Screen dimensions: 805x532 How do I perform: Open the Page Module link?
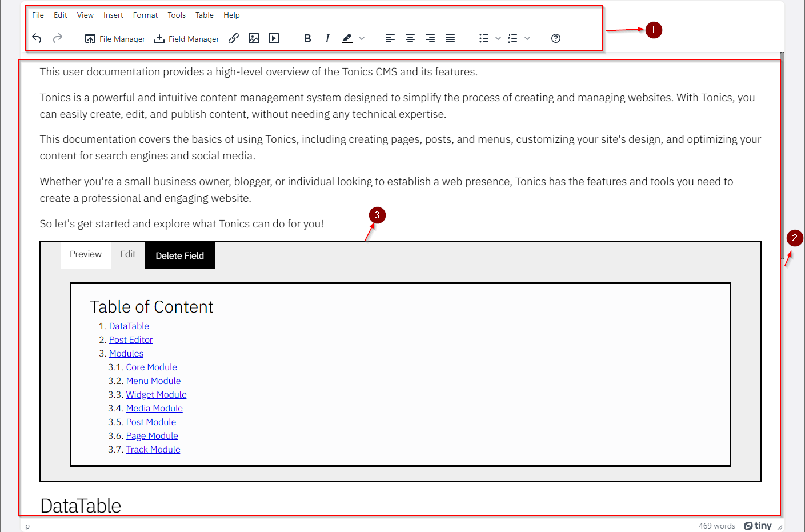tap(152, 435)
